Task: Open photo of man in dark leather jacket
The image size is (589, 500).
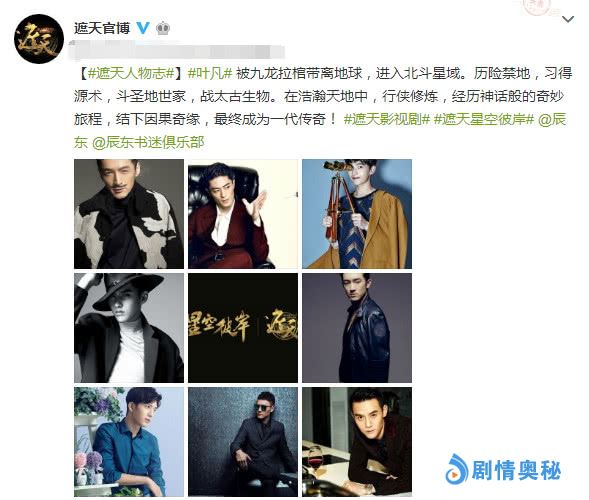Action: tap(357, 328)
